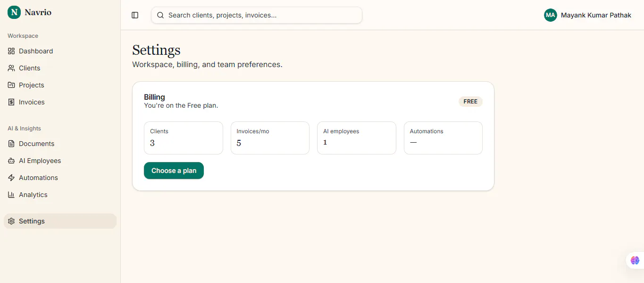Click the Choose a plan button
The image size is (644, 283).
click(174, 171)
